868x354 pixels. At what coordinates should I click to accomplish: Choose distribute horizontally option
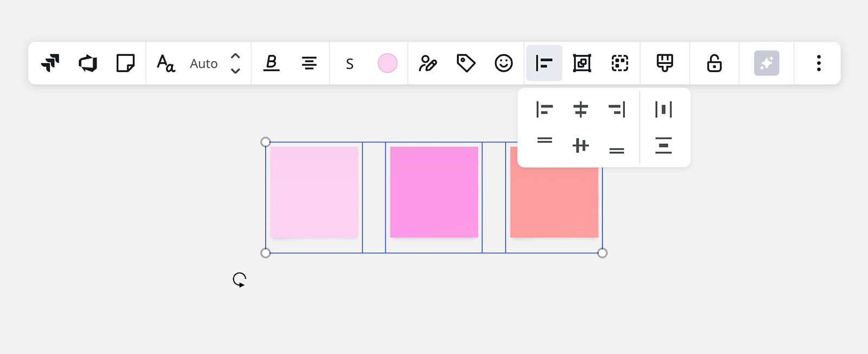[x=663, y=110]
